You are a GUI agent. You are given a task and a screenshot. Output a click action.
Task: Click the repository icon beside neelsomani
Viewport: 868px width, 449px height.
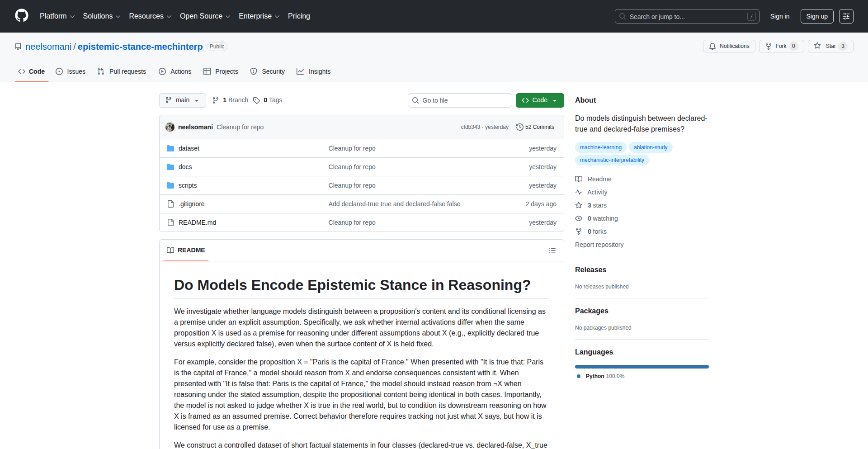tap(18, 47)
